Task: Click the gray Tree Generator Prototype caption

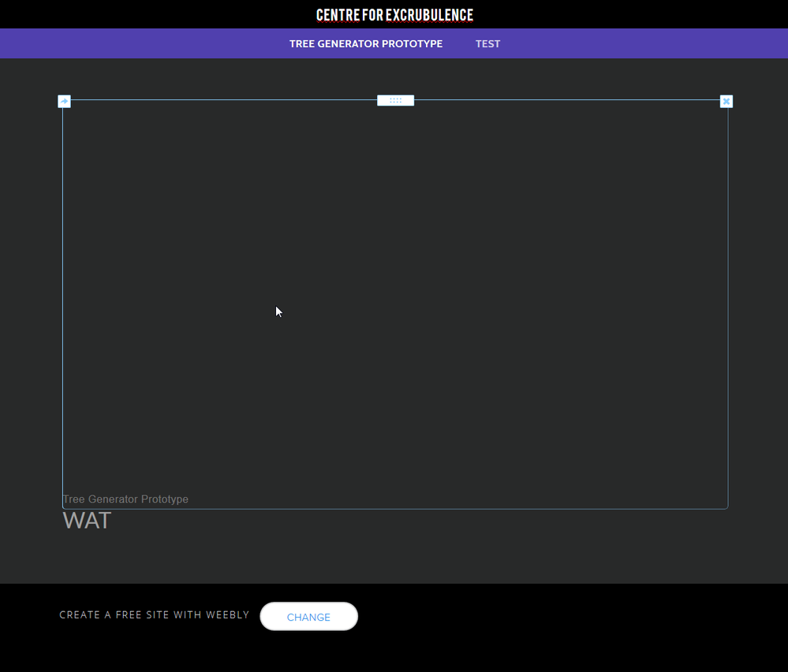Action: (125, 499)
